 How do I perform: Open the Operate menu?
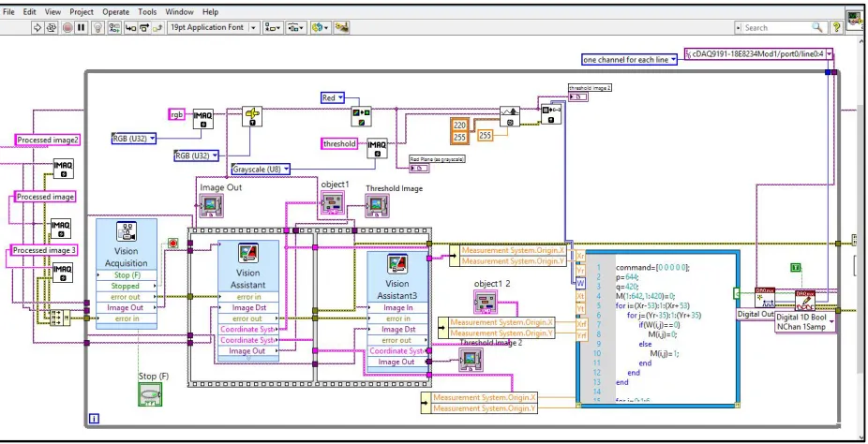click(115, 11)
